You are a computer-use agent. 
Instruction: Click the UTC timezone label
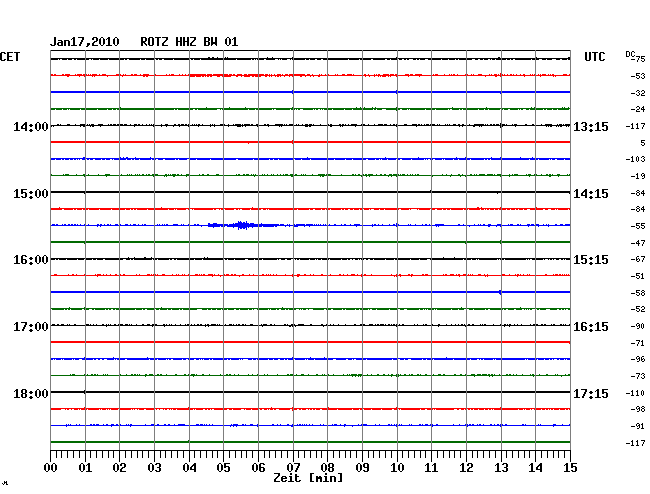(x=594, y=57)
